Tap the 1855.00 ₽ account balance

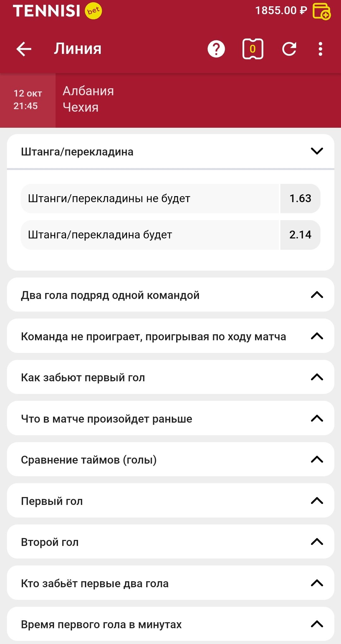[x=281, y=11]
